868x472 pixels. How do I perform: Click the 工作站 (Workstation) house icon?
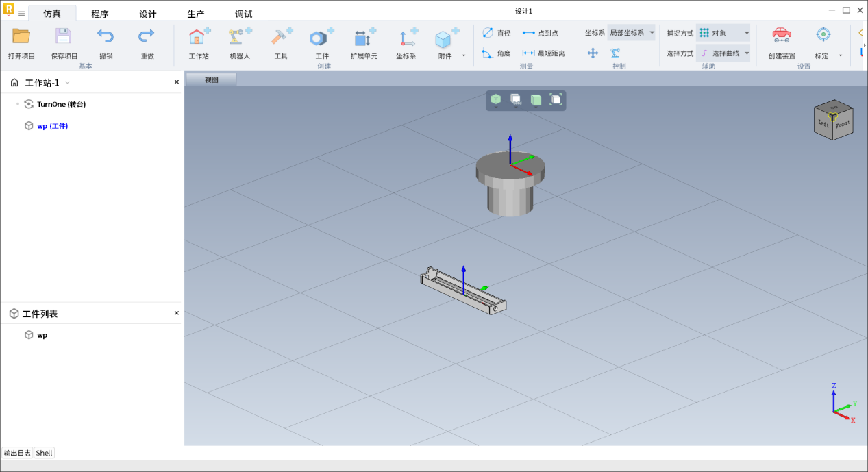(x=199, y=38)
